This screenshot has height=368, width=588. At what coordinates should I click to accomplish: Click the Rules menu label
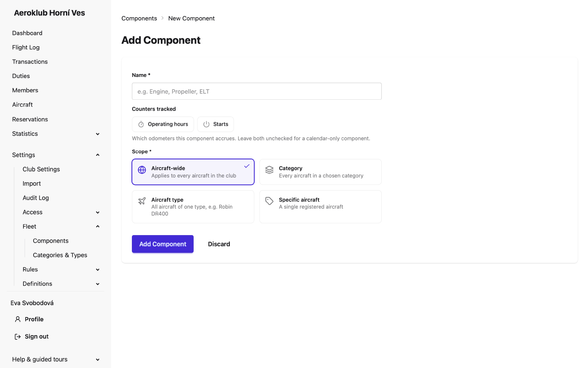pyautogui.click(x=30, y=270)
